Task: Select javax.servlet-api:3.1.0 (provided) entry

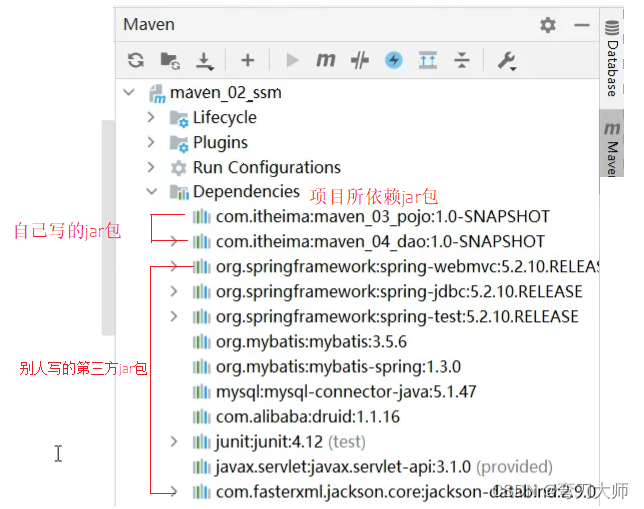Action: pos(384,467)
